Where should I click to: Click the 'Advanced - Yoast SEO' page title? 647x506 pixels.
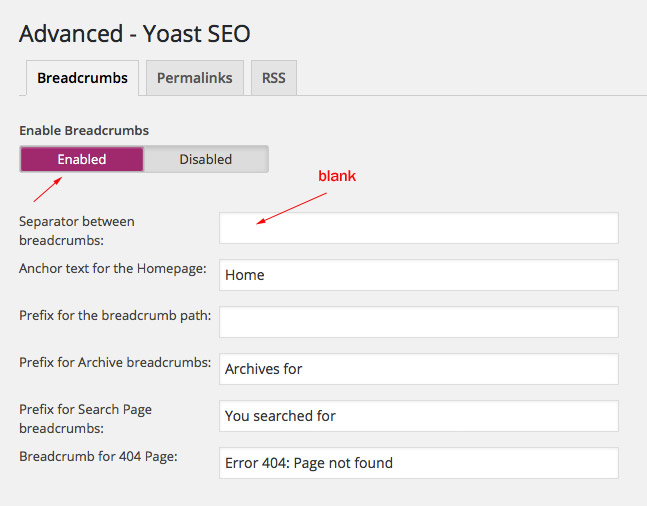135,33
